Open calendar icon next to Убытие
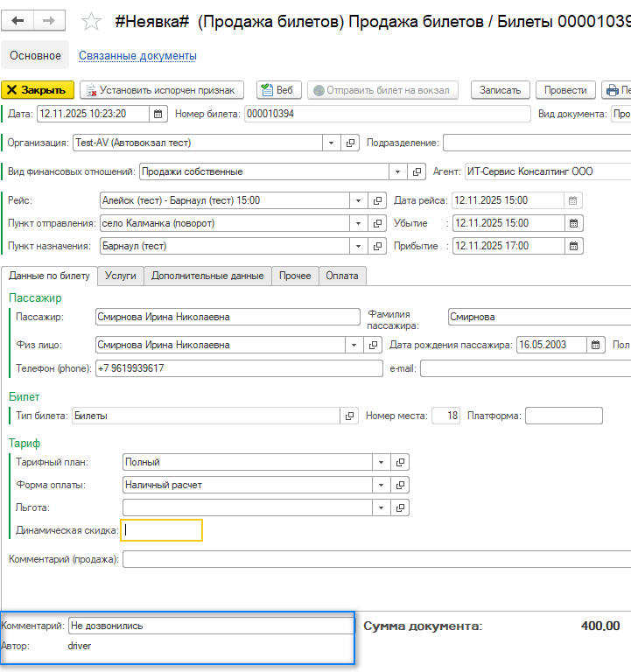 (574, 223)
